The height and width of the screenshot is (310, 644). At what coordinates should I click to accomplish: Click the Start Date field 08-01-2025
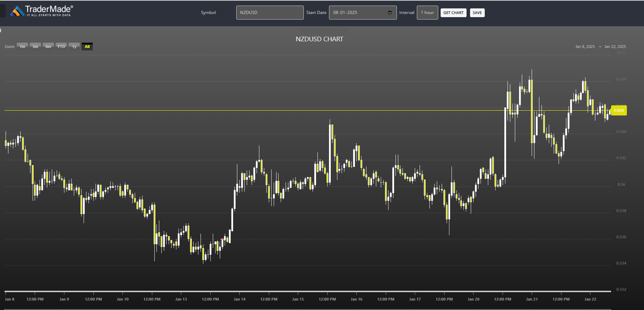pyautogui.click(x=363, y=13)
